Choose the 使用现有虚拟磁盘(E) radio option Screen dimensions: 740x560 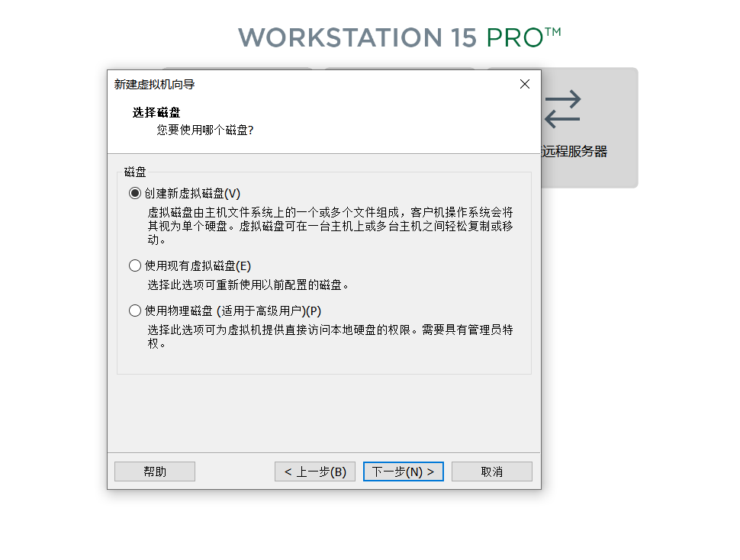(135, 266)
